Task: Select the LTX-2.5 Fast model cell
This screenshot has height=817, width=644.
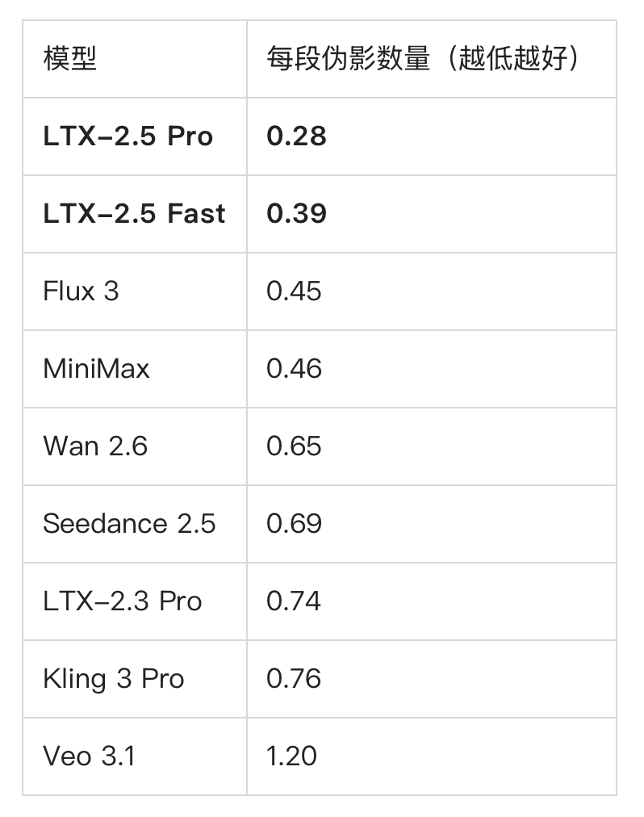Action: 135,214
